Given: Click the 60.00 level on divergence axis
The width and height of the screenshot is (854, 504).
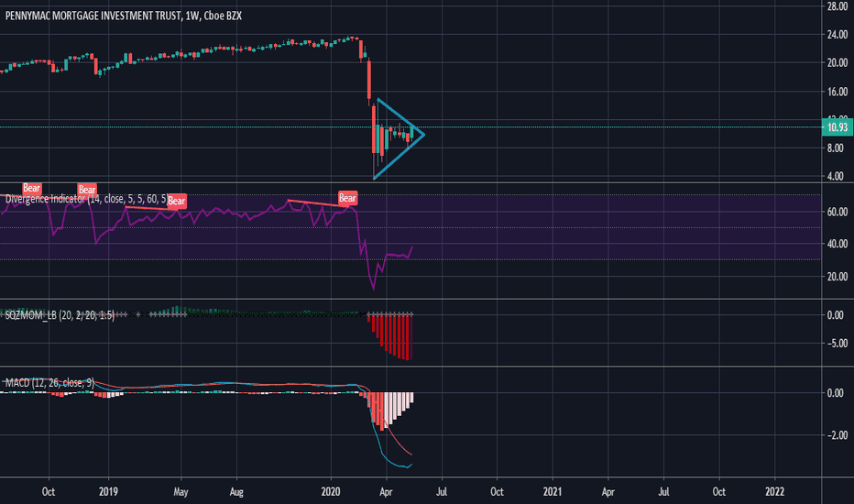Looking at the screenshot, I should [x=838, y=212].
